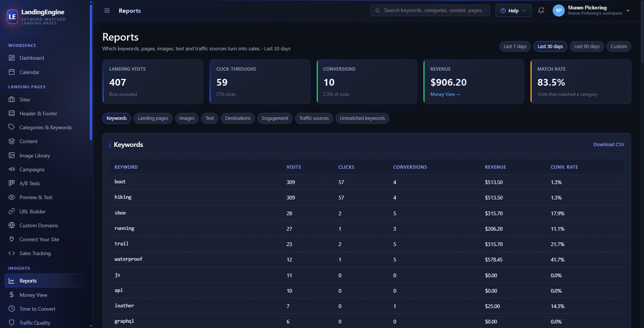Click the Image Library icon
This screenshot has width=644, height=328.
point(12,155)
